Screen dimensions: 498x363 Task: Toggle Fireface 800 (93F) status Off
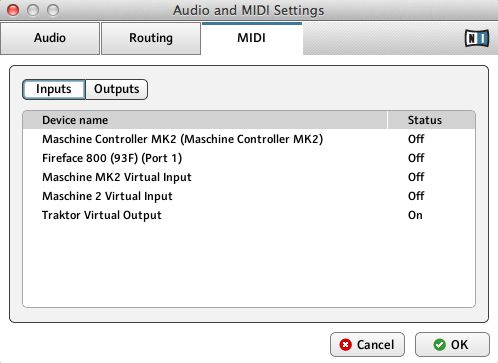coord(416,158)
